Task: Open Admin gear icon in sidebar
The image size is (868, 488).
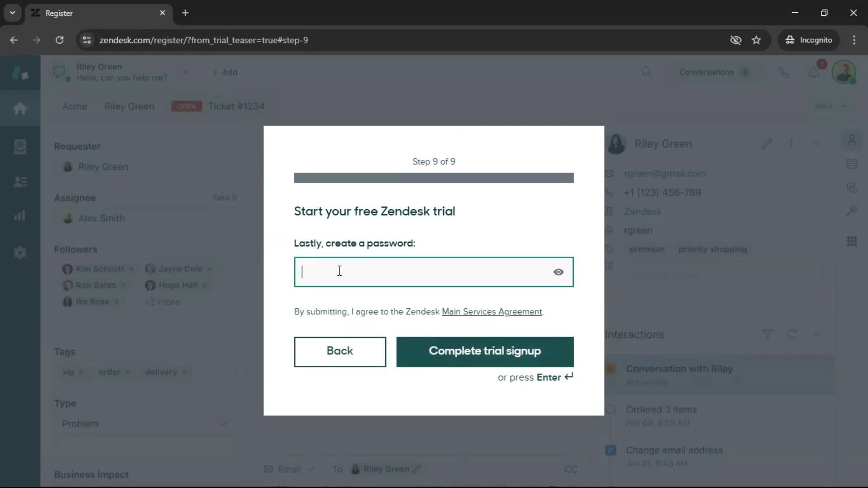Action: [20, 252]
